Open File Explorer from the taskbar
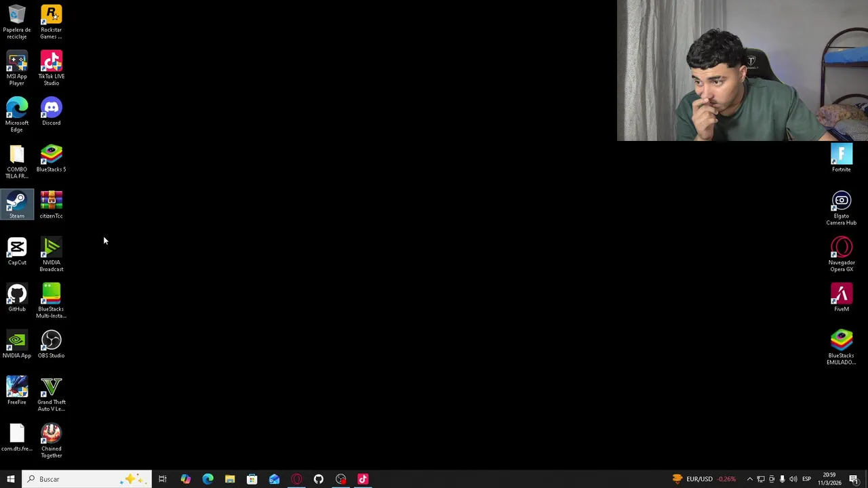Image resolution: width=868 pixels, height=488 pixels. [x=230, y=479]
